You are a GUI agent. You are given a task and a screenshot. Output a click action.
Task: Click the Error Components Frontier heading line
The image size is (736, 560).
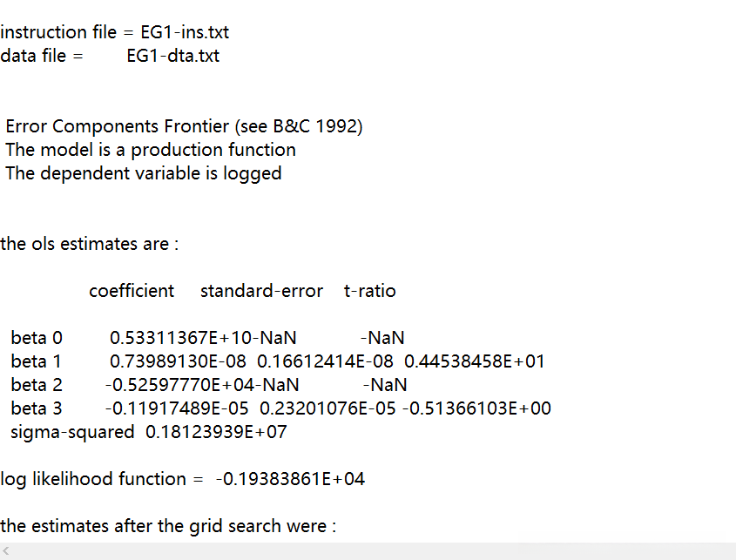(x=184, y=126)
